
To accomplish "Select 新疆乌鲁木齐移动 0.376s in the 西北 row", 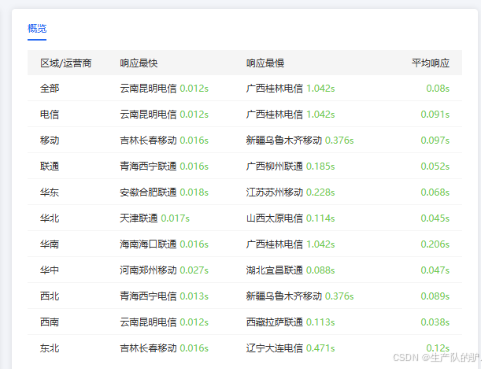I will (x=300, y=296).
